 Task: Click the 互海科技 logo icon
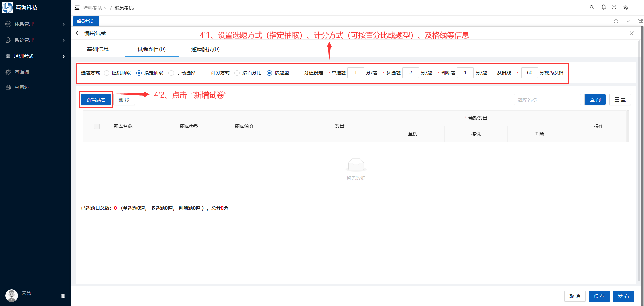point(8,7)
